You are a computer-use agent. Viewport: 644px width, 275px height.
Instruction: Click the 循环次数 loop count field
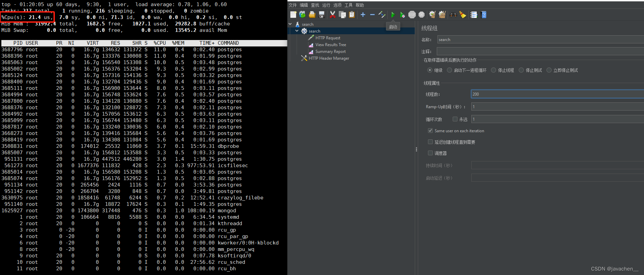pos(557,119)
